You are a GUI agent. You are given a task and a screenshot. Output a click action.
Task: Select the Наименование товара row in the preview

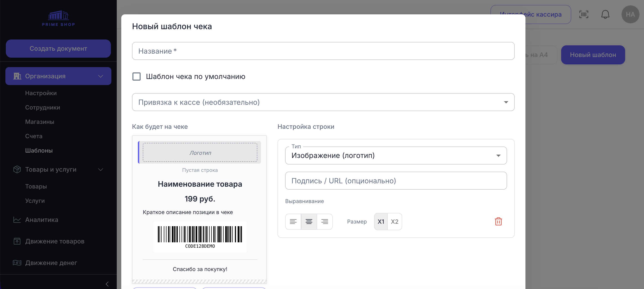click(x=200, y=184)
